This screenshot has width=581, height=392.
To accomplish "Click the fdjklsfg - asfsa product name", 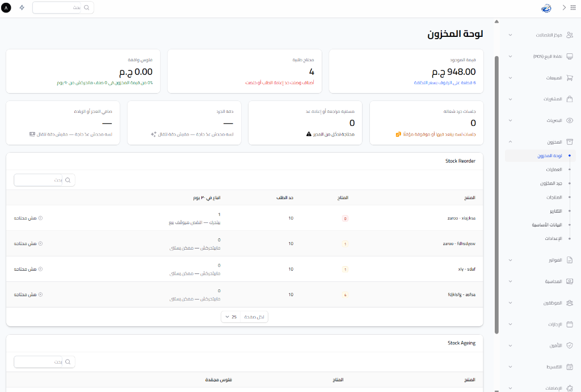I will click(462, 294).
